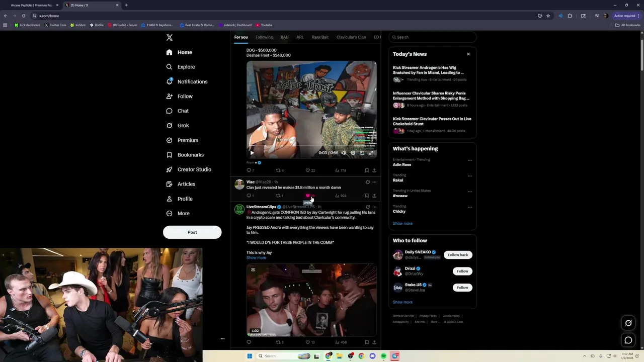This screenshot has height=362, width=644.
Task: Open news about Clavicular chokehold stunt
Action: pyautogui.click(x=432, y=125)
